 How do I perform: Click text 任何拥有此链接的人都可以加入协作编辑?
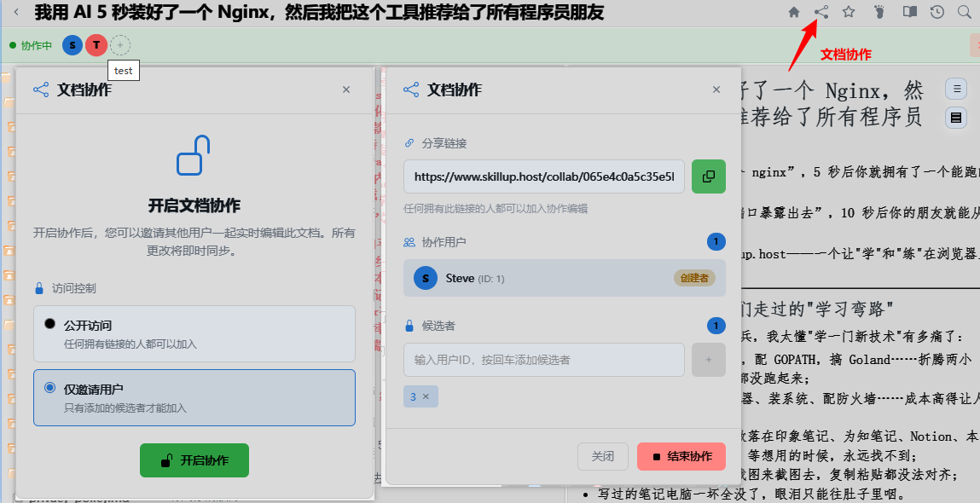(x=495, y=210)
